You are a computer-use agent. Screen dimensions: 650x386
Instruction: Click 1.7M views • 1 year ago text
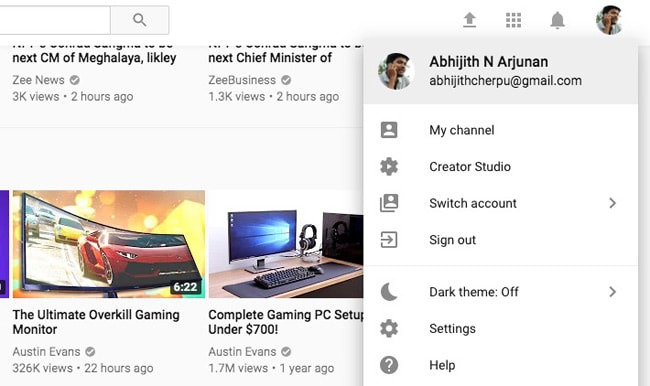tap(271, 368)
